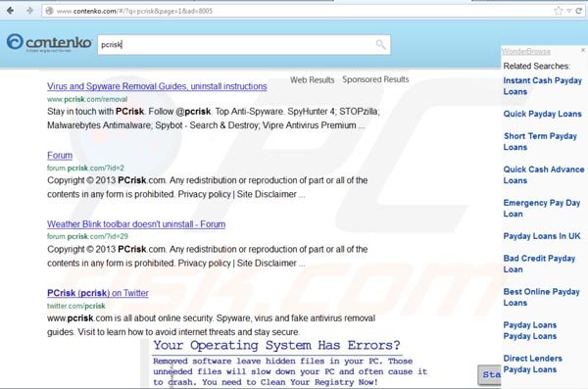This screenshot has width=588, height=389.
Task: Go forward with the browser forward arrow
Action: tap(29, 11)
